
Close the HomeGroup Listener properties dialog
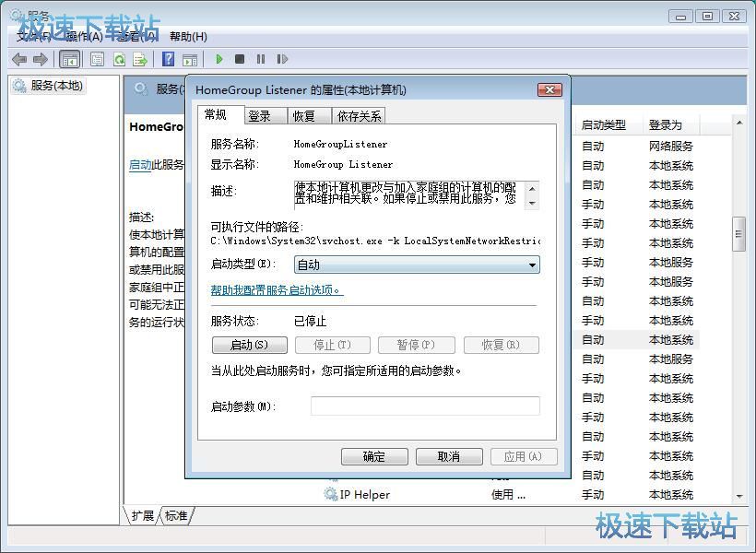[x=549, y=89]
